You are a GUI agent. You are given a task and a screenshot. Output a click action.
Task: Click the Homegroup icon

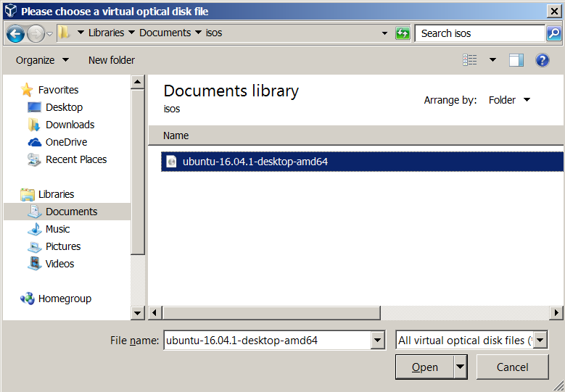click(x=28, y=299)
